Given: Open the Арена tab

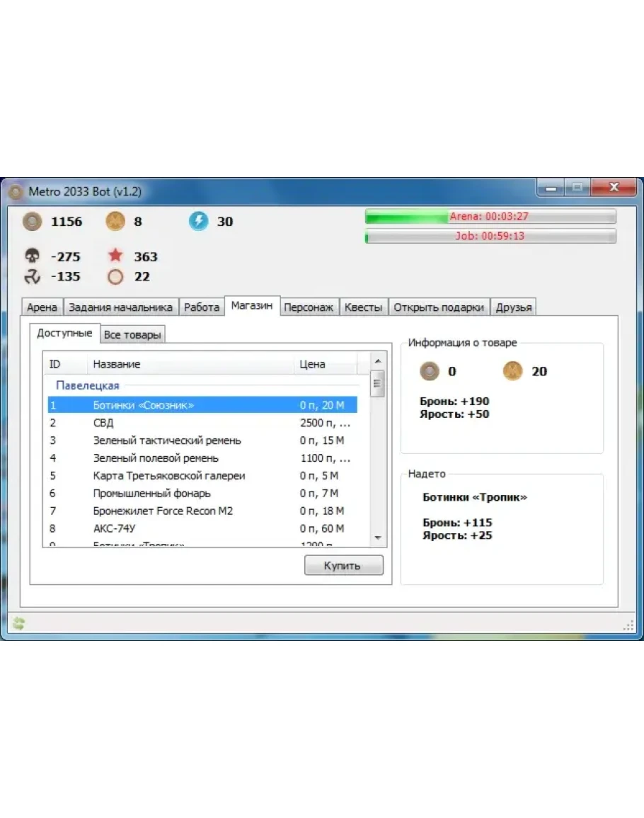Looking at the screenshot, I should point(42,307).
